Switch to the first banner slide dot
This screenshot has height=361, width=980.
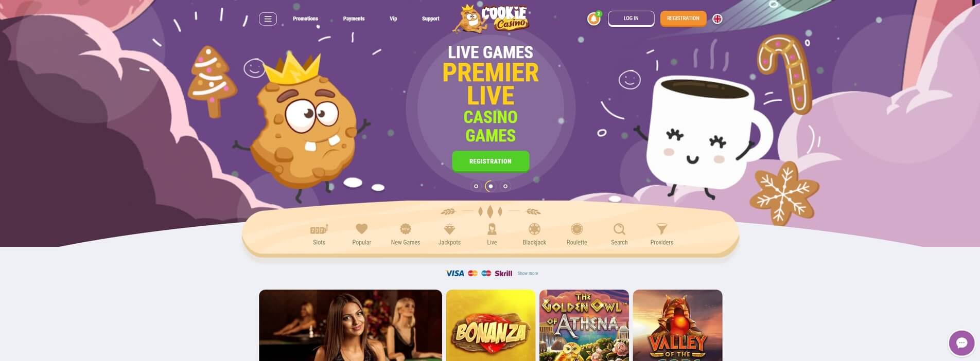476,186
